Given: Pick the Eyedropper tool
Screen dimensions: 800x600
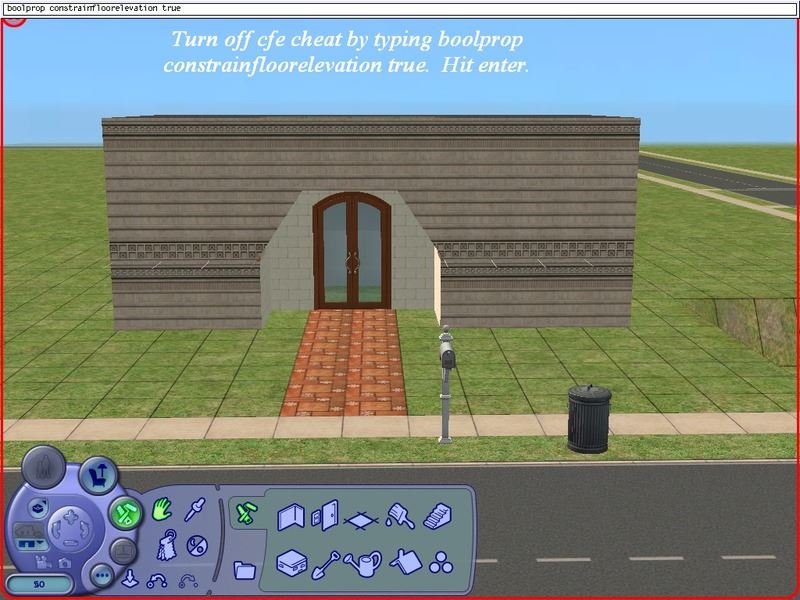Looking at the screenshot, I should tap(194, 509).
